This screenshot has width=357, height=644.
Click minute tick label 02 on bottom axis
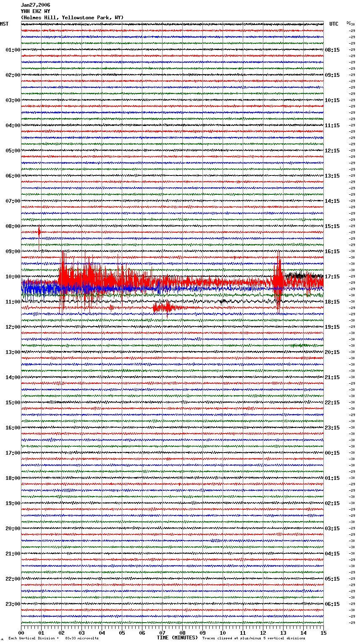tap(61, 633)
